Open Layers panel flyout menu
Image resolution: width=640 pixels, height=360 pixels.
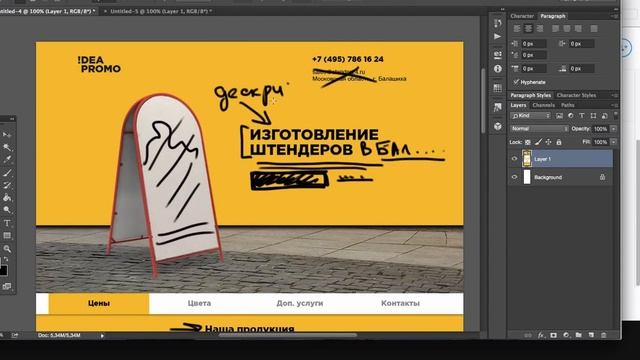614,105
